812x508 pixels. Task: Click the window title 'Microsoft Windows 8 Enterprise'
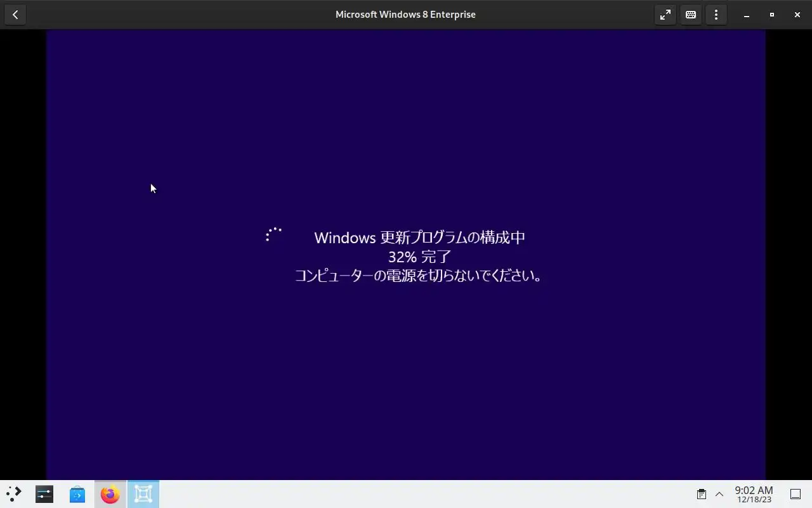click(405, 15)
